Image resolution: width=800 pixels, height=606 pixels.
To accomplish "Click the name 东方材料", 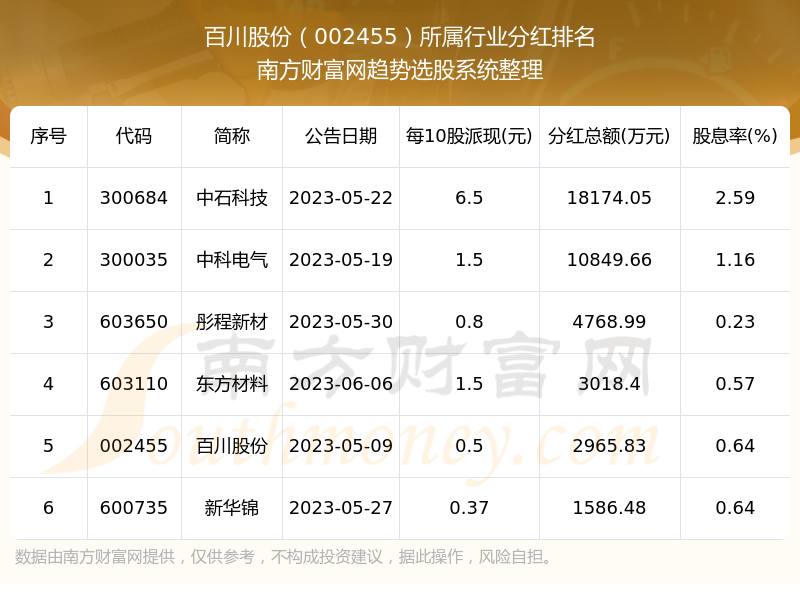I will [x=232, y=384].
